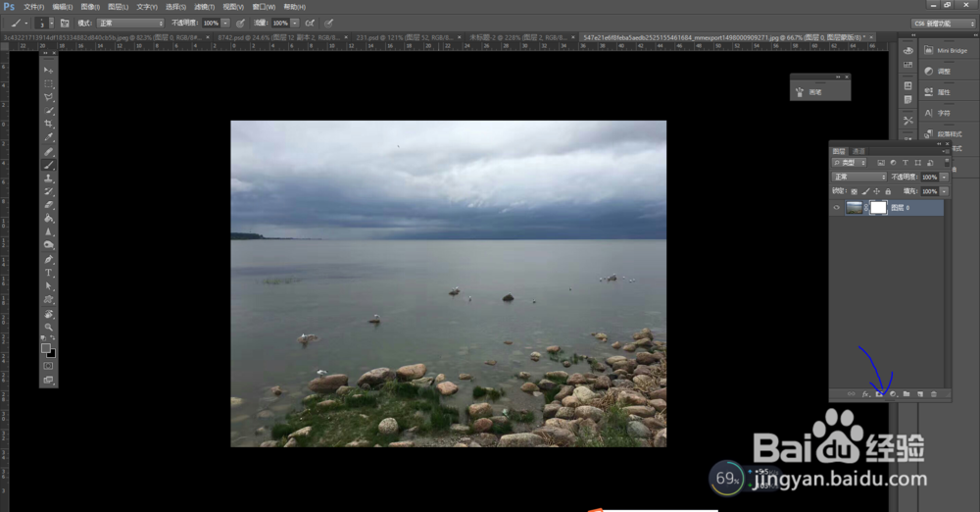Open the layer filter 类型 dropdown
This screenshot has width=980, height=512.
[850, 163]
